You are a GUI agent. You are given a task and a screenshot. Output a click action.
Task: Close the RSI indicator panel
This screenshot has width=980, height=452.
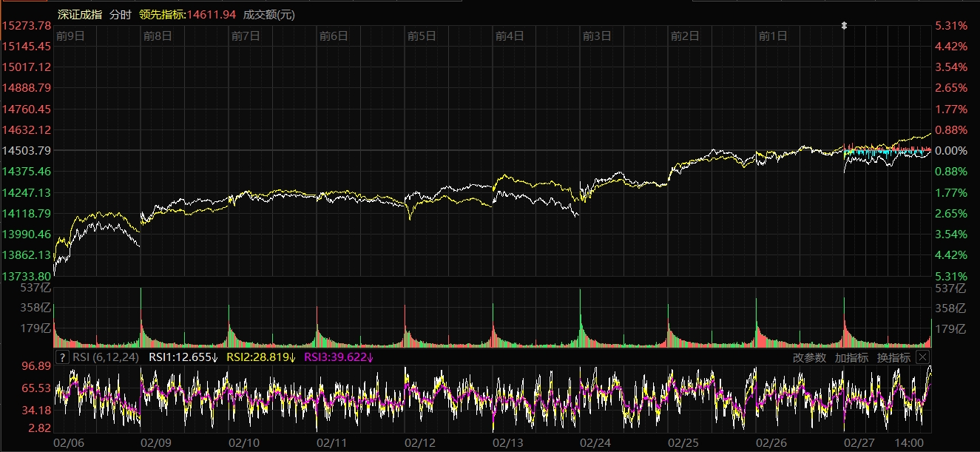coord(922,357)
